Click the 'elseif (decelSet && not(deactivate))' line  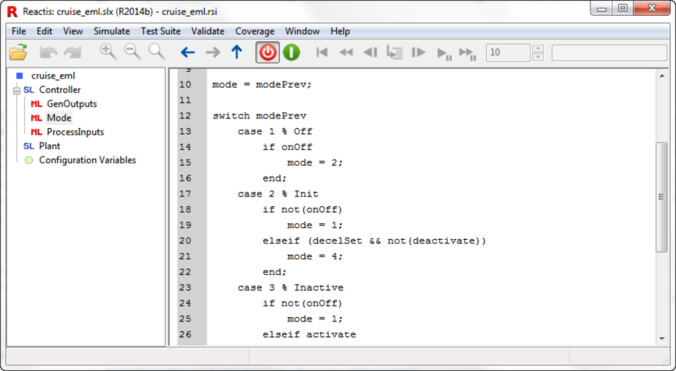[374, 241]
